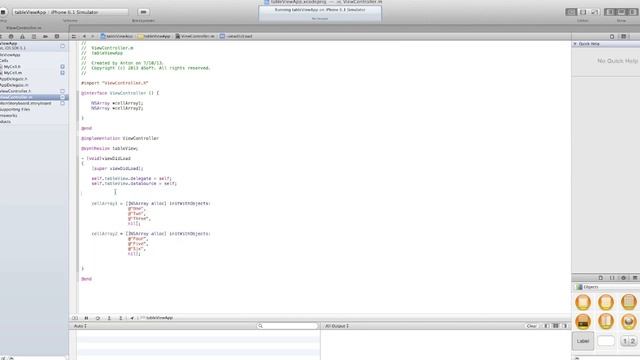The image size is (640, 360).
Task: Select MainStoryboard.storyboard in navigator
Action: [x=26, y=103]
